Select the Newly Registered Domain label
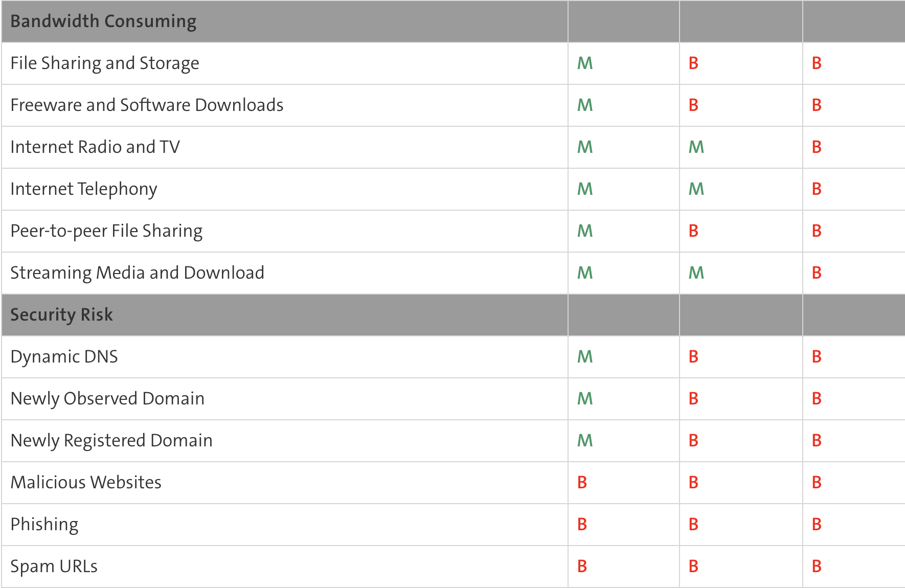The height and width of the screenshot is (588, 905). click(x=111, y=441)
